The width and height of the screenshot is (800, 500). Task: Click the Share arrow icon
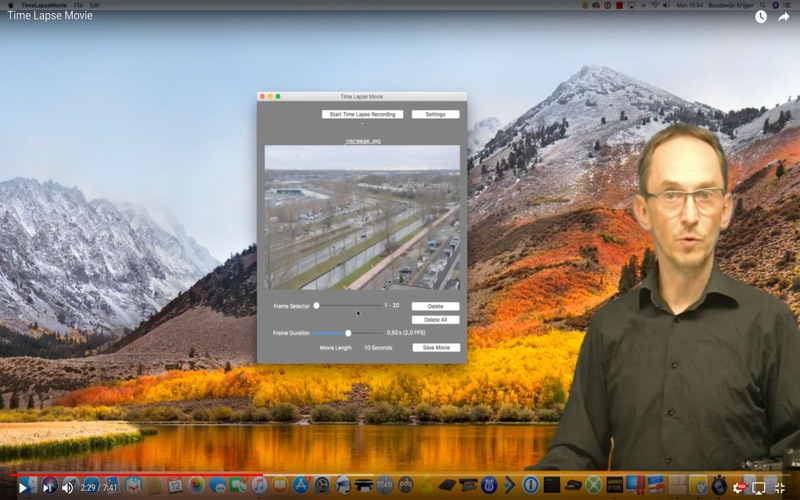(x=783, y=17)
